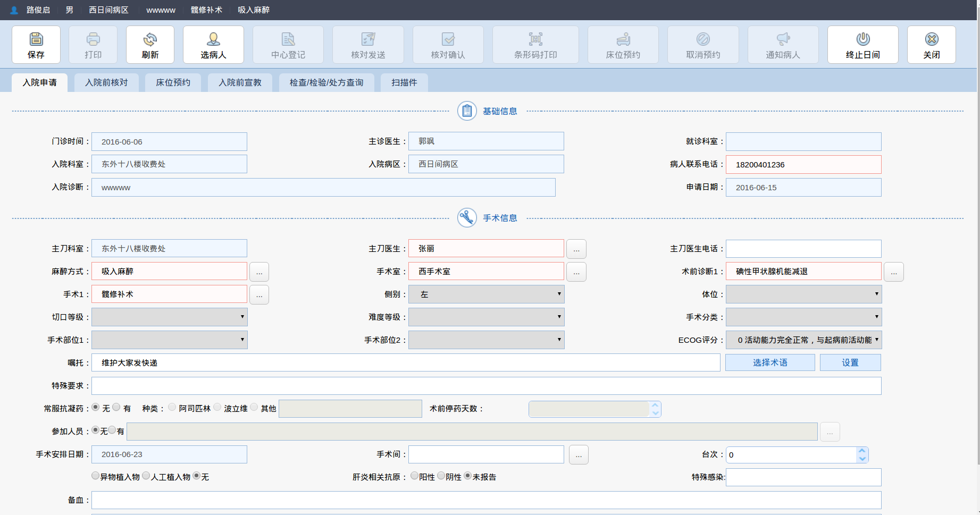Screen dimensions: 980x515
Task: Click the 基础信息 clipboard section icon
Action: (x=467, y=111)
